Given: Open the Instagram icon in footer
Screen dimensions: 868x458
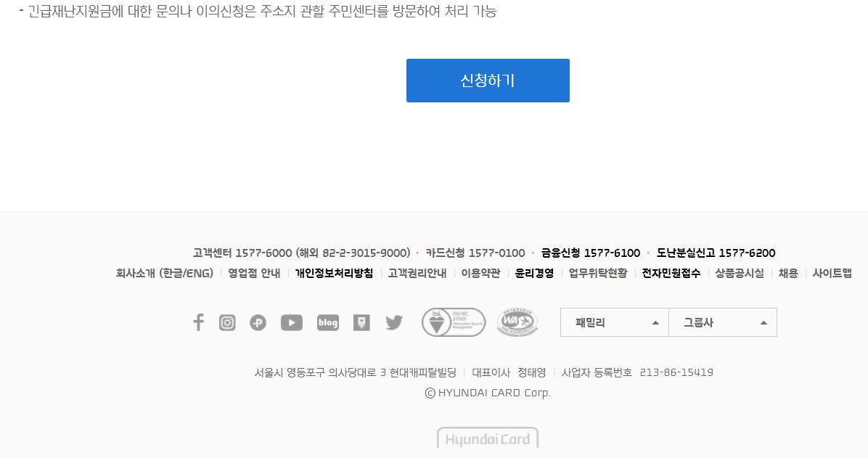Looking at the screenshot, I should point(227,322).
